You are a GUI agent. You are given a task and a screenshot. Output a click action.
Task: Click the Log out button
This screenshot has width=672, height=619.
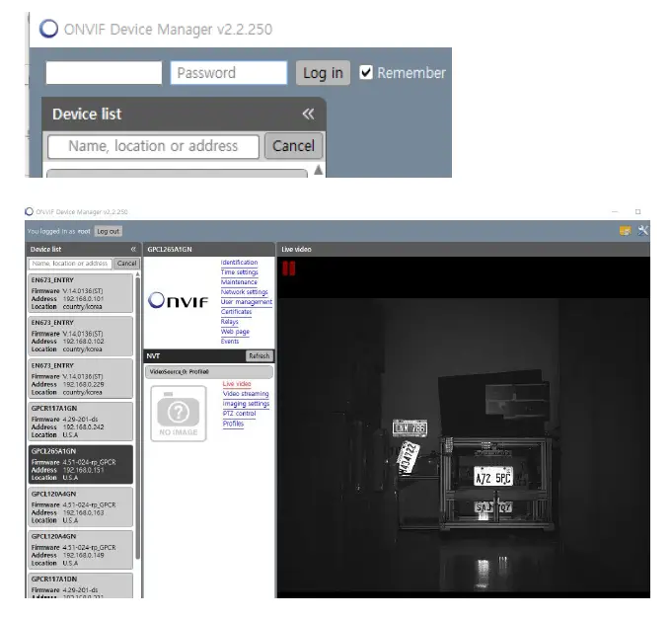[x=108, y=231]
